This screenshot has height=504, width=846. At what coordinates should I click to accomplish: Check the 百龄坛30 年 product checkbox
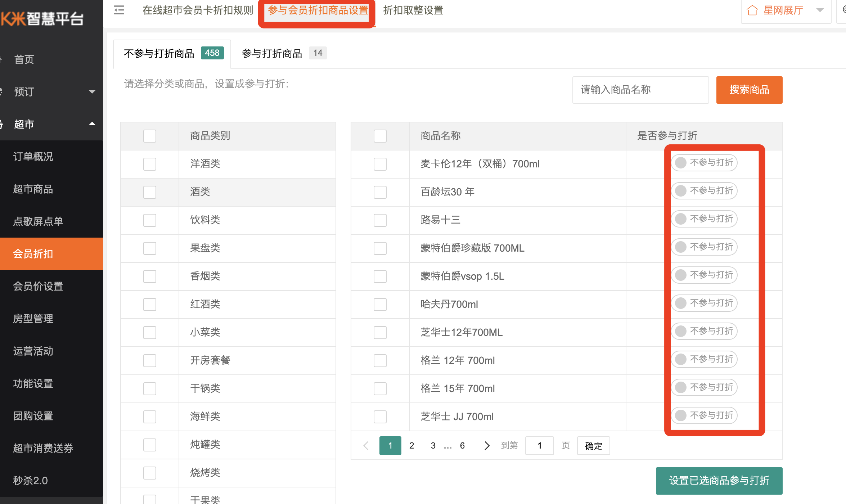pyautogui.click(x=380, y=192)
